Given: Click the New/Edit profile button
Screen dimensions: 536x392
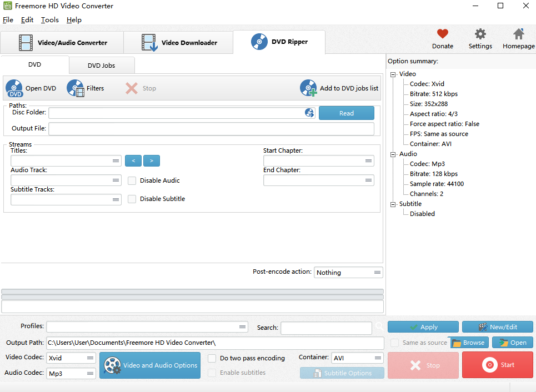Looking at the screenshot, I should (497, 326).
